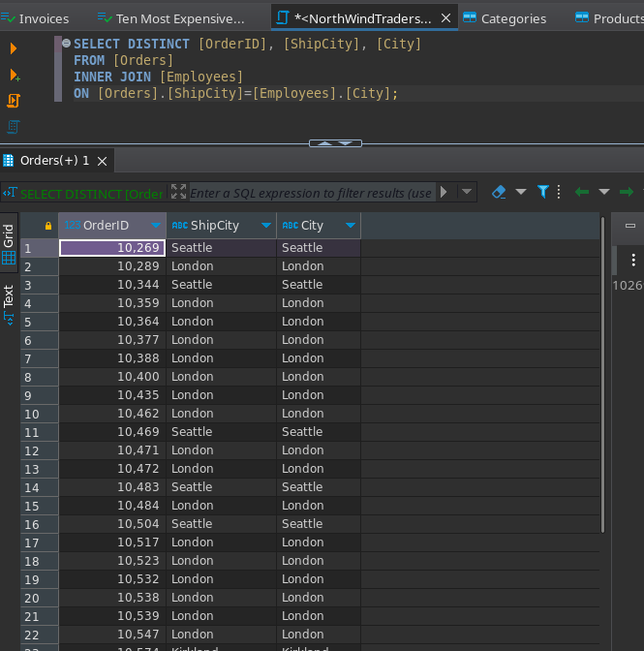
Task: Open the ShipCity column filter dropdown
Action: click(x=266, y=226)
